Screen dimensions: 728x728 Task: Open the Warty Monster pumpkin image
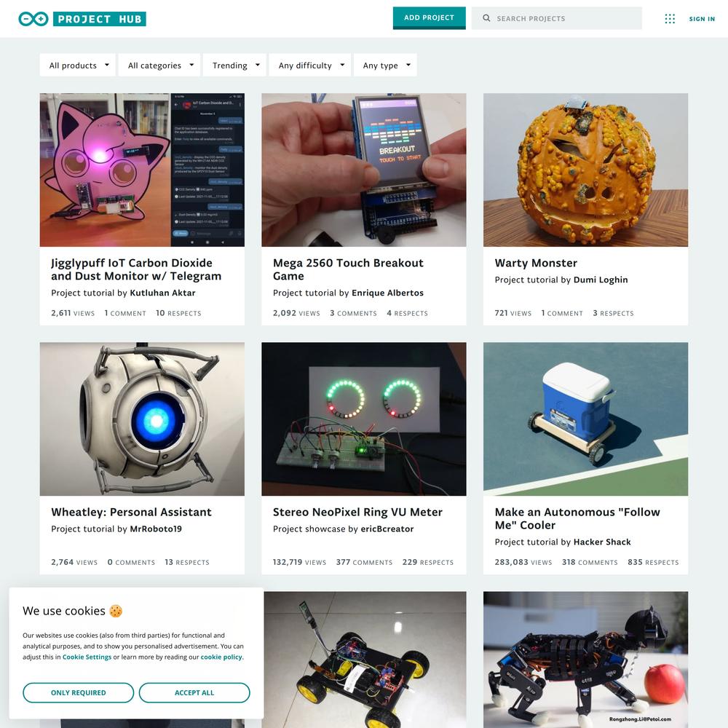[585, 170]
